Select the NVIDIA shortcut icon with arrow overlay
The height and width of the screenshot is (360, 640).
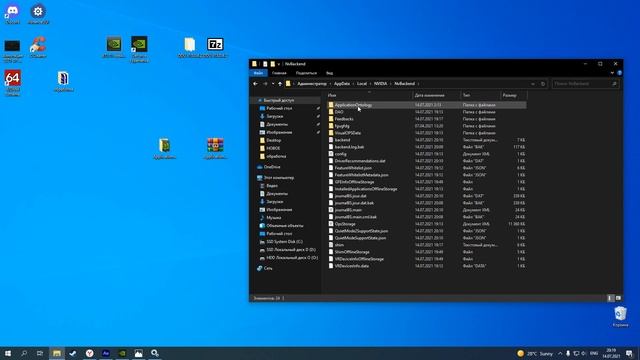click(140, 49)
